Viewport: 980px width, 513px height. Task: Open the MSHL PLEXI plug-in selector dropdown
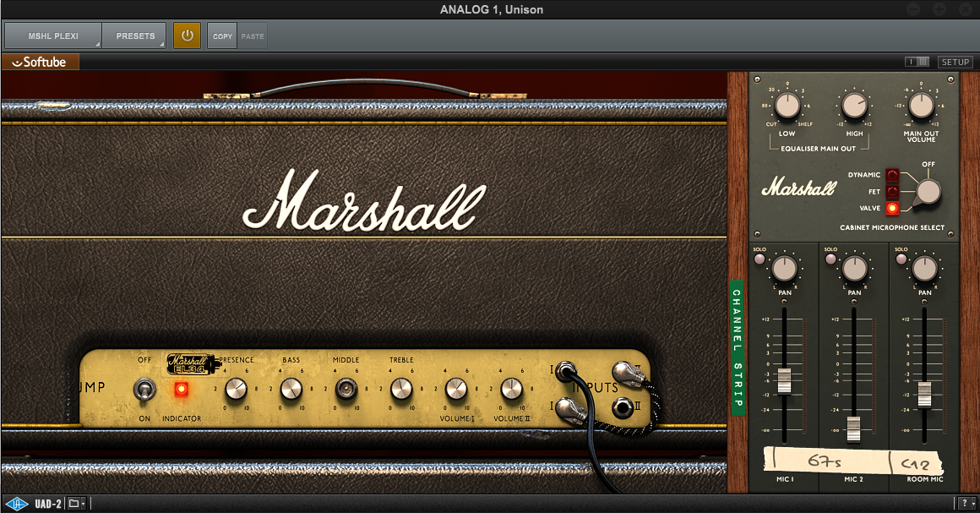[x=53, y=35]
